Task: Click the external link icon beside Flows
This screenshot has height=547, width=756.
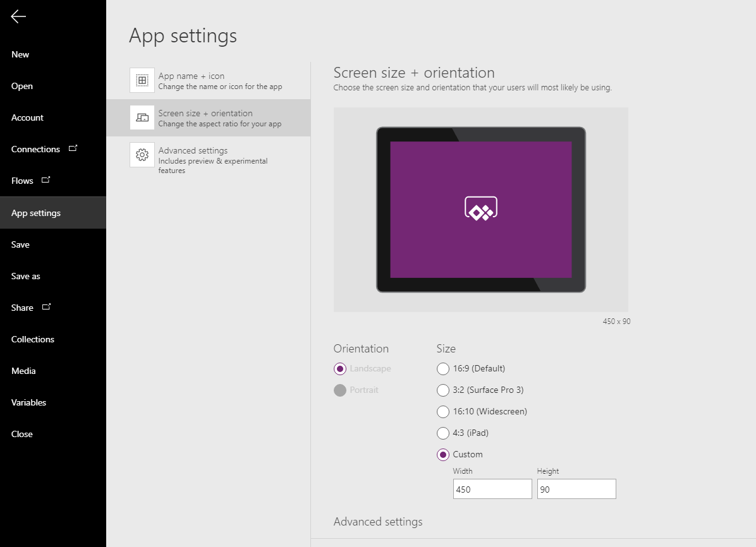Action: coord(46,180)
